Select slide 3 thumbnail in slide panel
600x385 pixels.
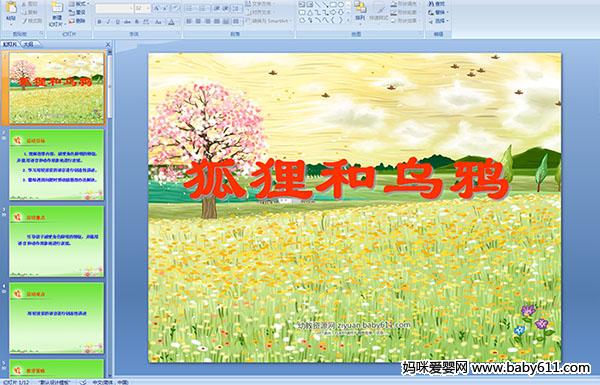(x=57, y=241)
